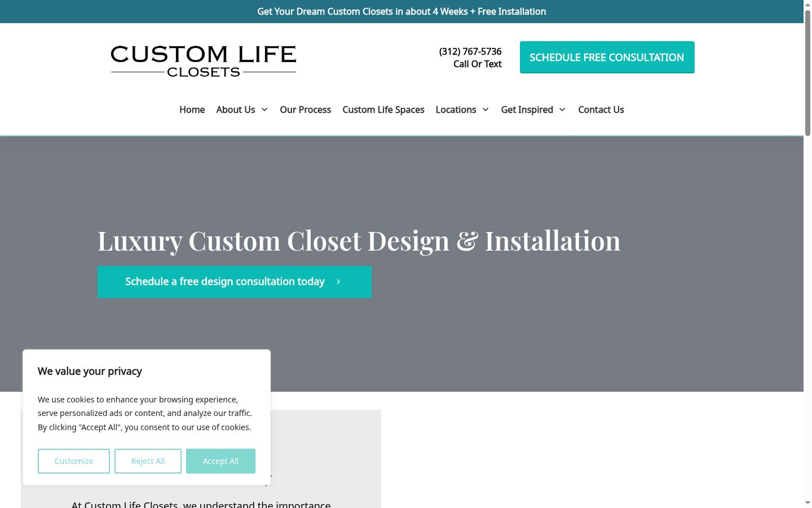
Task: Expand the About Us submenu chevron
Action: [x=264, y=110]
